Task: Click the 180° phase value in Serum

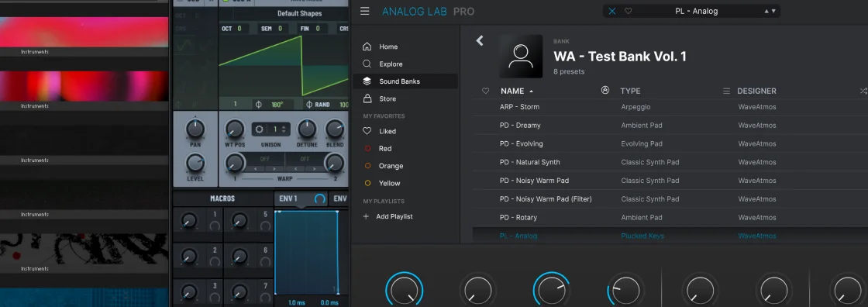Action: pyautogui.click(x=277, y=104)
